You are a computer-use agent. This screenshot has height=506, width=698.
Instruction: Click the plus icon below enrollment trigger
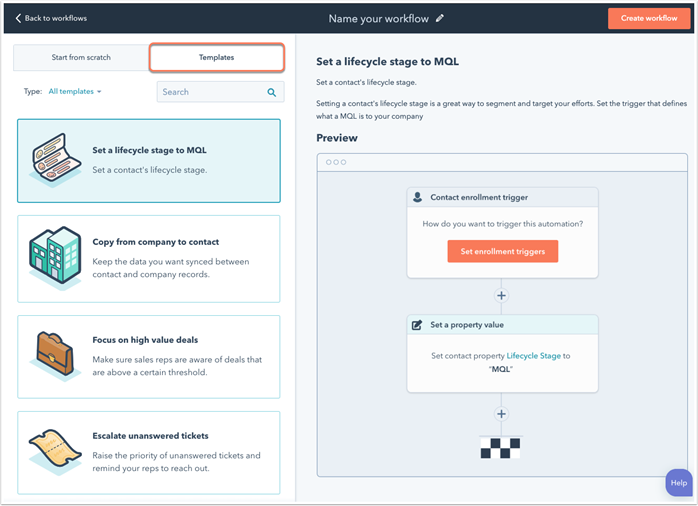click(501, 296)
